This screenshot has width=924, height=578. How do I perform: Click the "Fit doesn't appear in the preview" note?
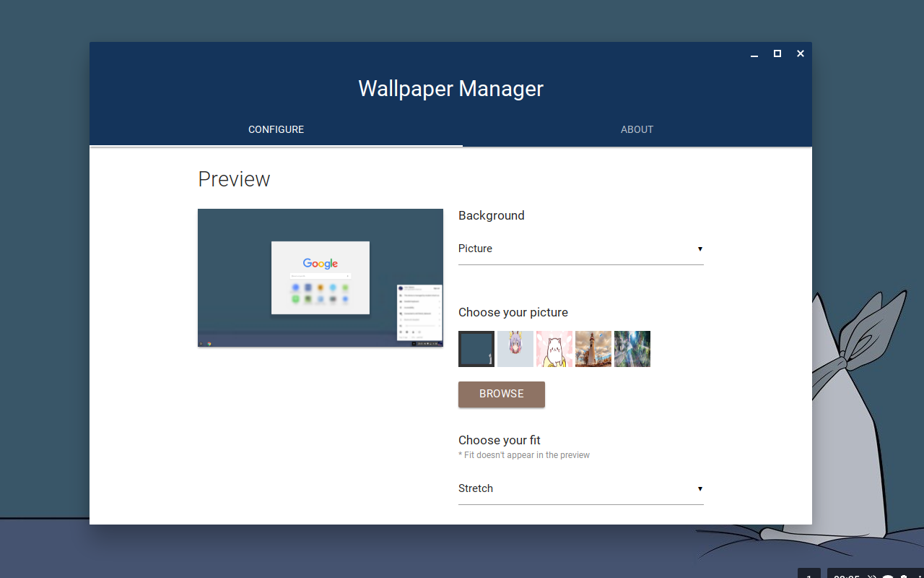524,455
